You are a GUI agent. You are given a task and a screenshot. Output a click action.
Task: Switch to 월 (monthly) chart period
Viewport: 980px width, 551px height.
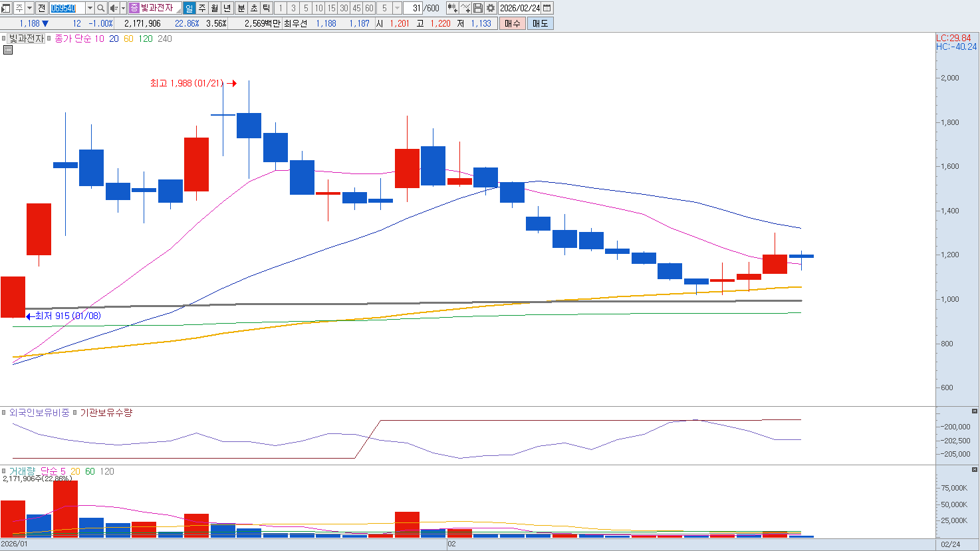click(x=215, y=8)
